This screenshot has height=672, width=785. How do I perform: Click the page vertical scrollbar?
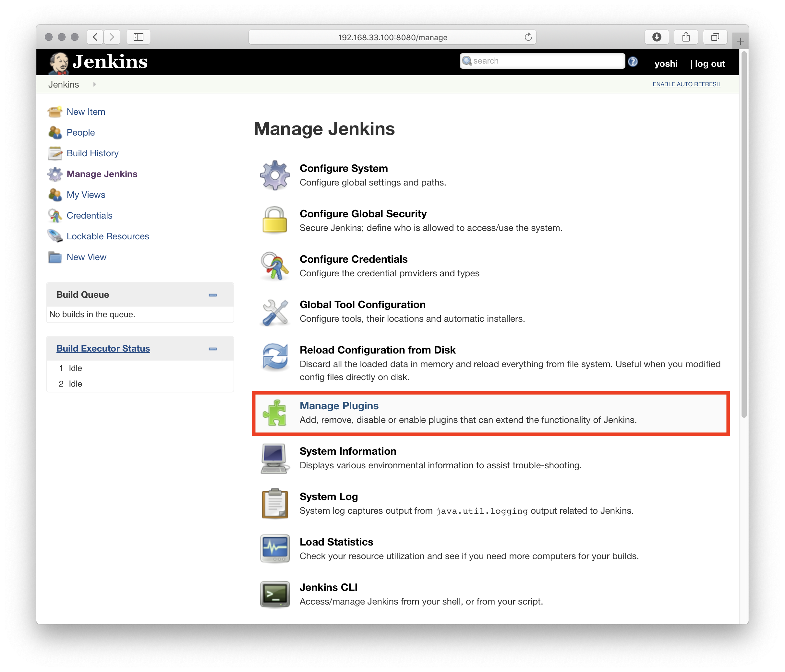[x=744, y=235]
